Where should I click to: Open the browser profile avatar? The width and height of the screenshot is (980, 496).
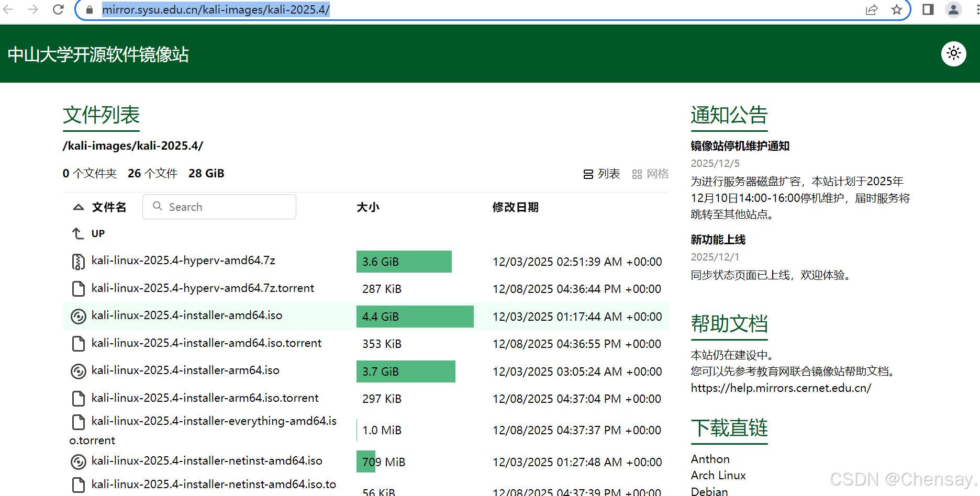click(x=953, y=9)
